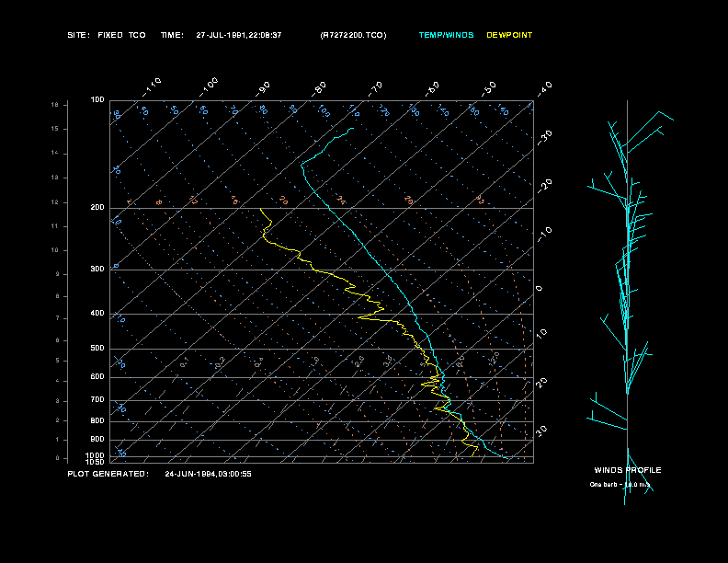Click the 13 km tick on height axis
Screen dimensions: 728x563
coord(55,178)
